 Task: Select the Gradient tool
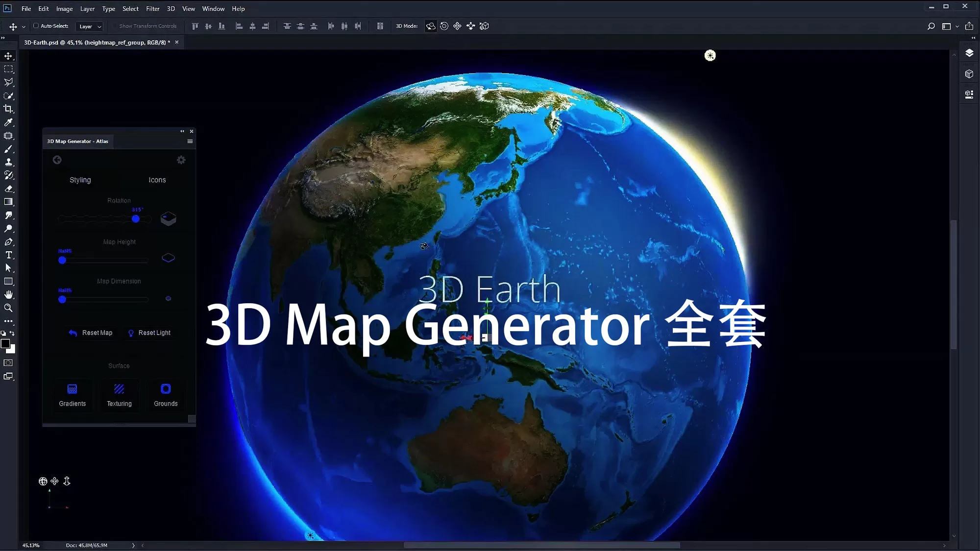pyautogui.click(x=8, y=202)
